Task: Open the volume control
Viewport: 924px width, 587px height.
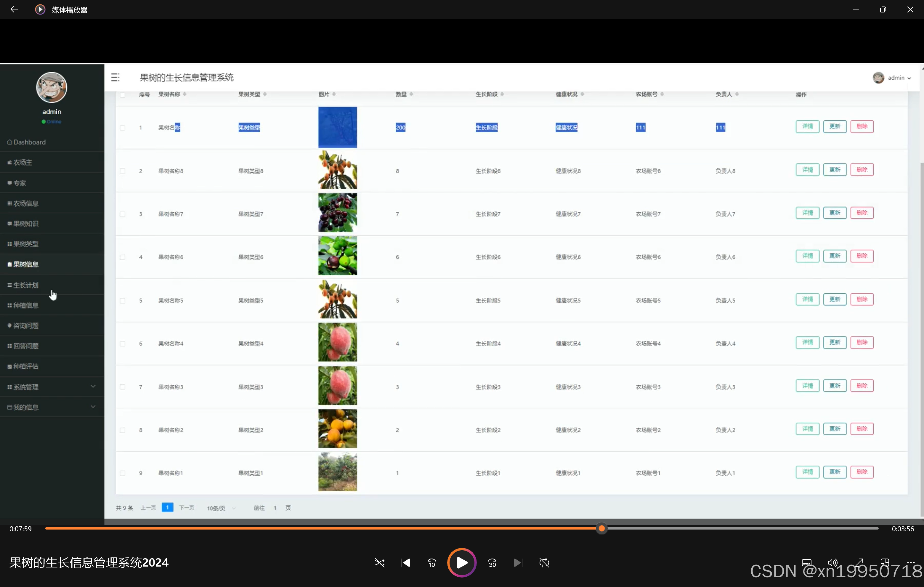Action: pyautogui.click(x=833, y=562)
